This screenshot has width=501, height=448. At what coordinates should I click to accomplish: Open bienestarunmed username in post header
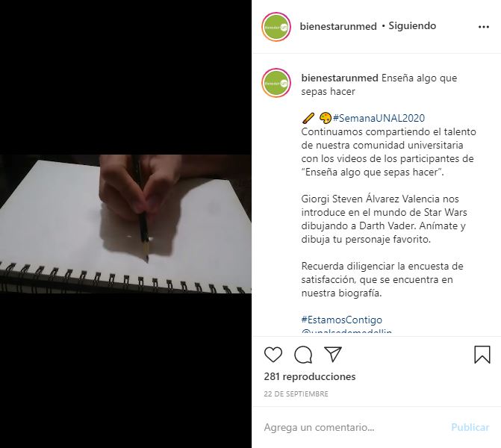(338, 26)
